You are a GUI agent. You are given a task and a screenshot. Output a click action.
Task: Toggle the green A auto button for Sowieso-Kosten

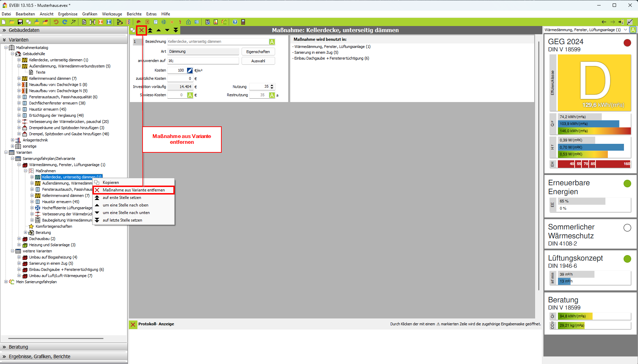190,95
